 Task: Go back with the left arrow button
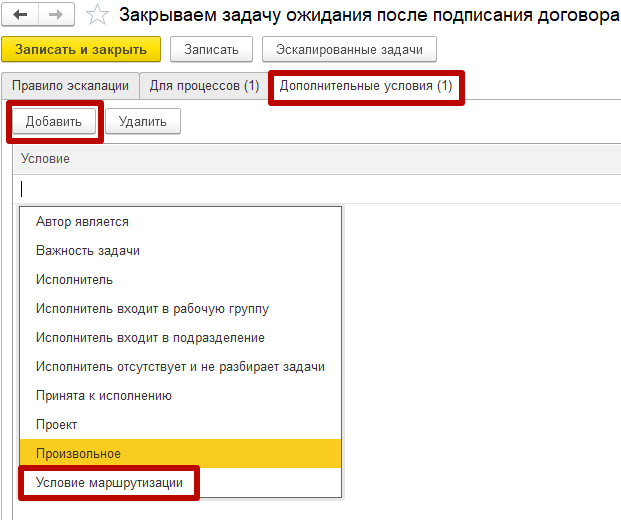tap(20, 15)
